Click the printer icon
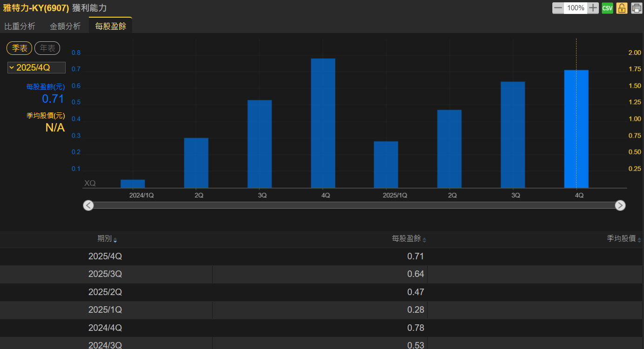 (x=637, y=8)
